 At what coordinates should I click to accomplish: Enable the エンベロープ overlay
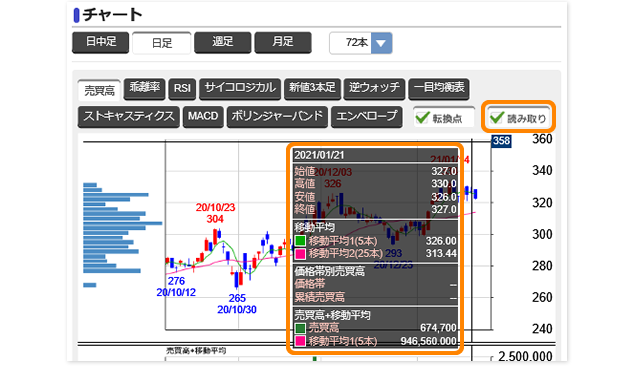[366, 117]
